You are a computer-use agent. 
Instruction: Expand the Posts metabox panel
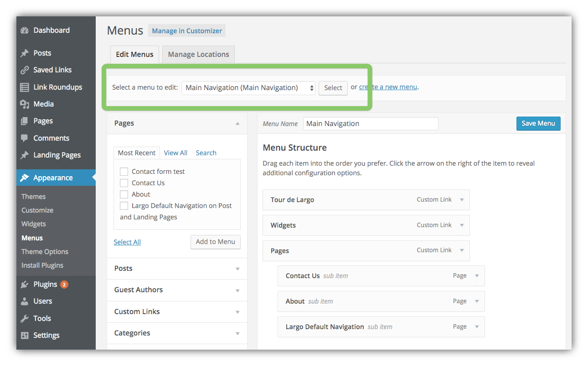(237, 269)
